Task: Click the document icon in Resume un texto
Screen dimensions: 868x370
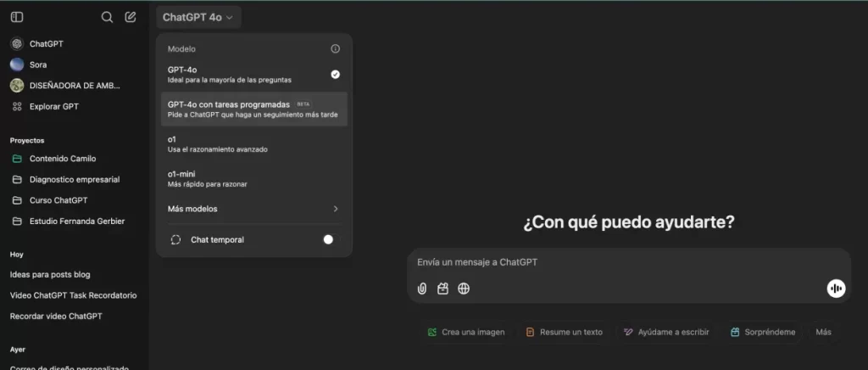Action: (x=531, y=333)
